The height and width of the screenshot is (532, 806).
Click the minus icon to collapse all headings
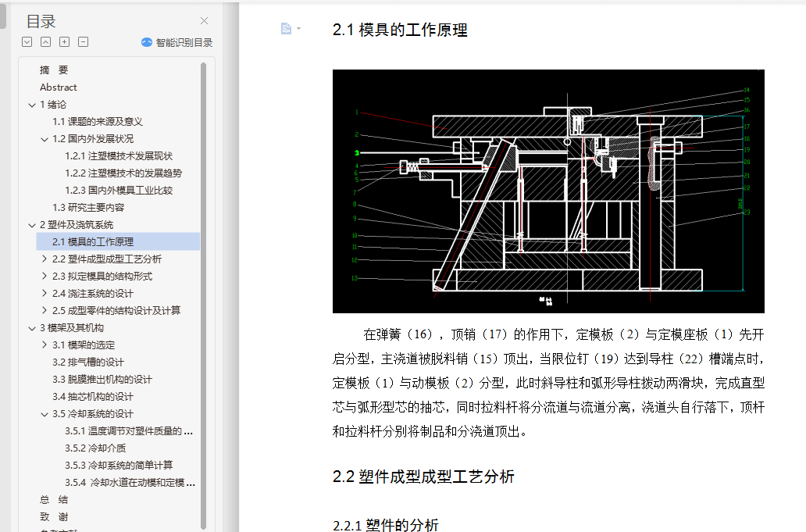pos(84,42)
